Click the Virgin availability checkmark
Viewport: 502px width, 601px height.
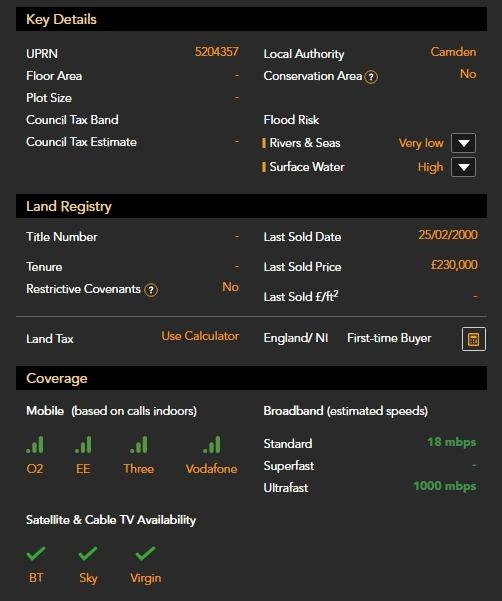pos(146,553)
